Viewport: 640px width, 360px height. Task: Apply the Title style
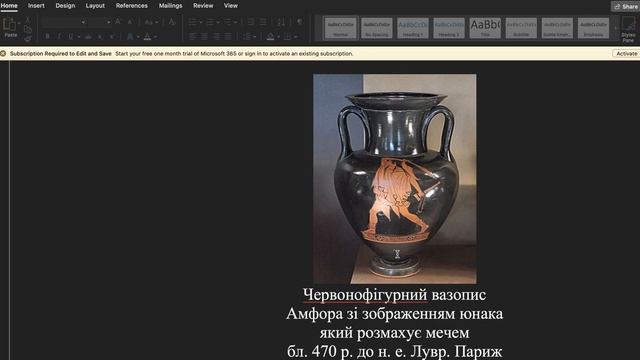[x=485, y=28]
